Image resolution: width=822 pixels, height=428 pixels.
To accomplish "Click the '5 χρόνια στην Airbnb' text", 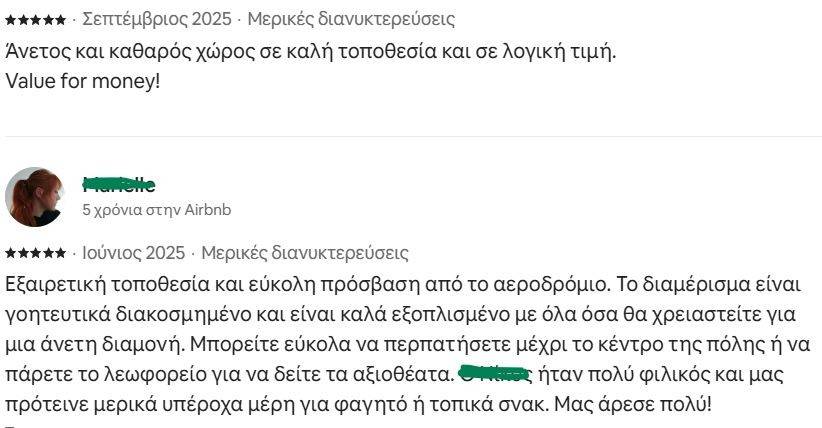I will [156, 210].
